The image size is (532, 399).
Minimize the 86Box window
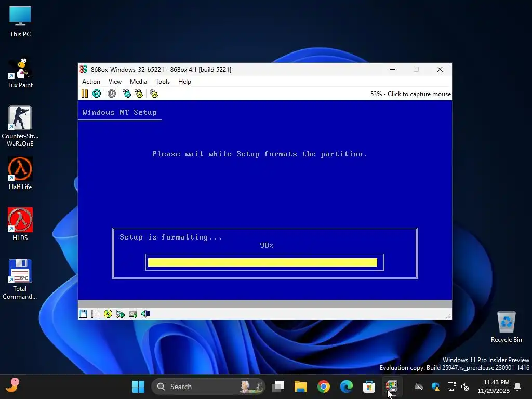point(393,69)
